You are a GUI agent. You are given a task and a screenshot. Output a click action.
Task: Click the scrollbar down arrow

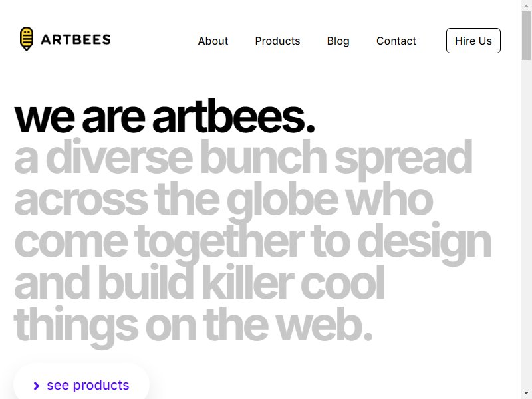click(x=526, y=393)
